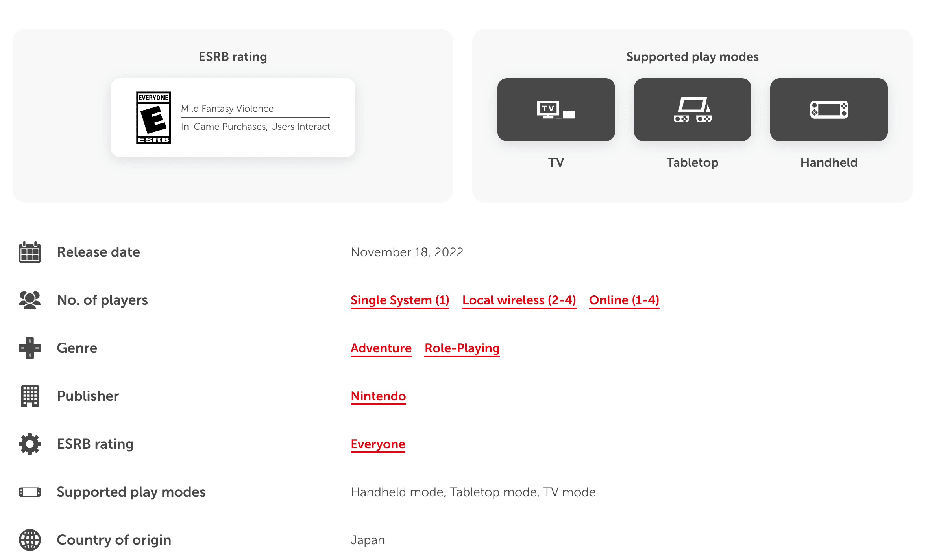928x560 pixels.
Task: Select the Tabletop play mode tile
Action: click(692, 110)
